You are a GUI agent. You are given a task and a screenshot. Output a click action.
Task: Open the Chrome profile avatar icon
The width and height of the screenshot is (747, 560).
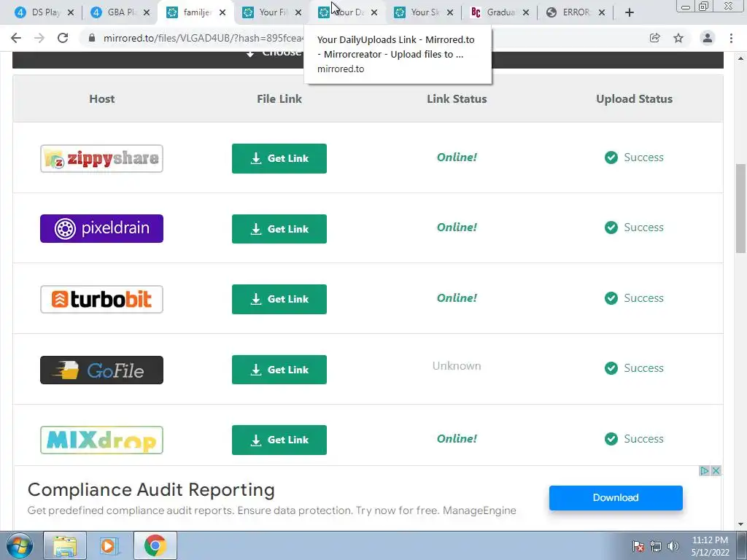708,38
